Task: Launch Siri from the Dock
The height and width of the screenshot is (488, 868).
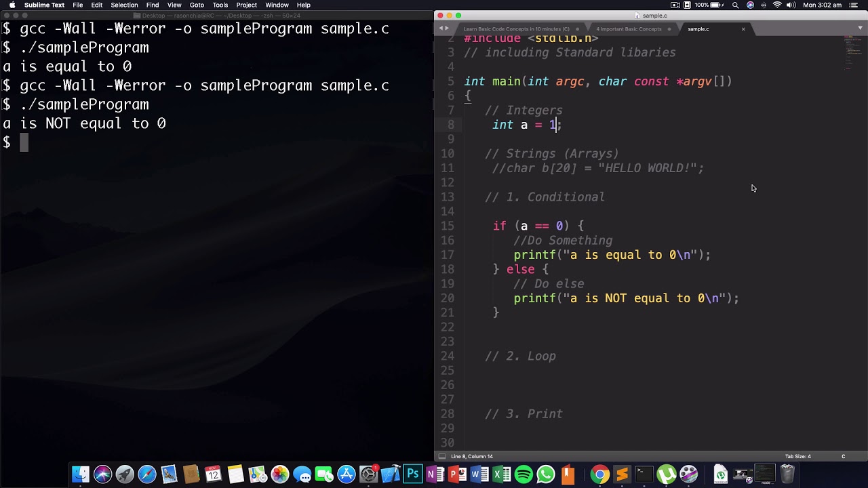Action: pyautogui.click(x=103, y=474)
